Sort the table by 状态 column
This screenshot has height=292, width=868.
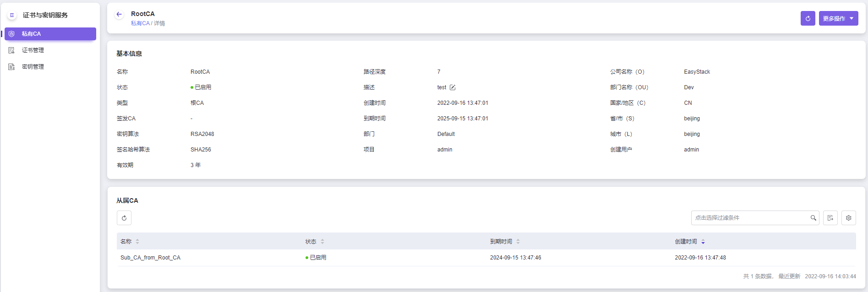[x=322, y=242]
